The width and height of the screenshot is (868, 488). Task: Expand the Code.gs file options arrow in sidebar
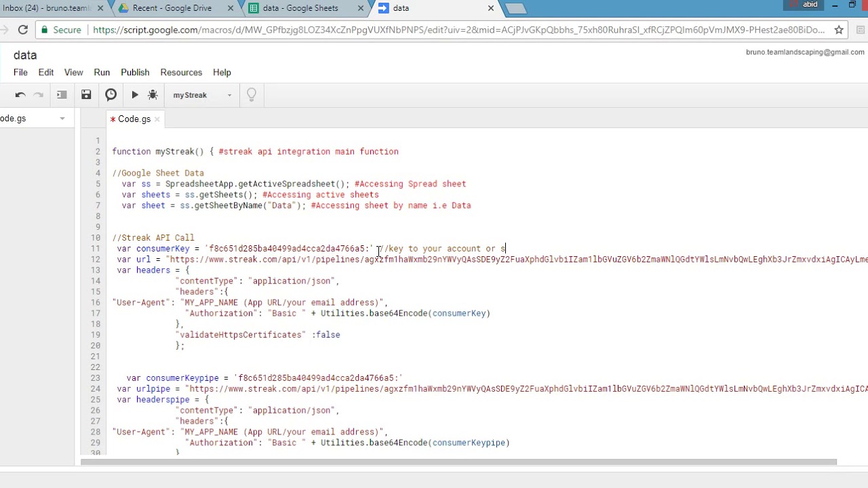pos(62,119)
